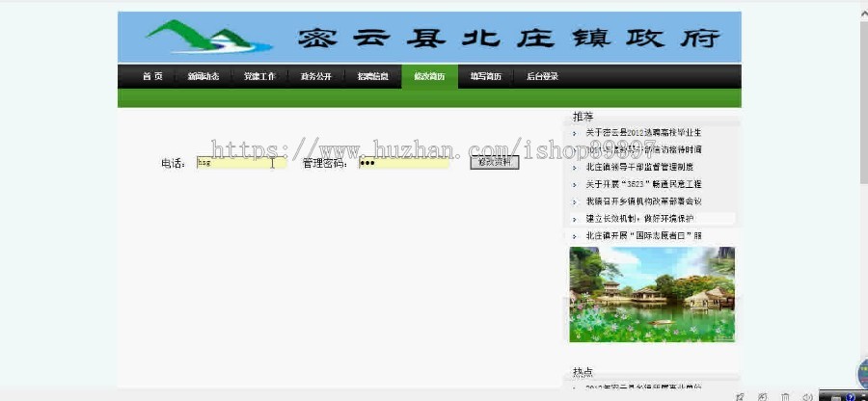The width and height of the screenshot is (868, 401).
Task: Click the 热点 section heading
Action: (583, 372)
